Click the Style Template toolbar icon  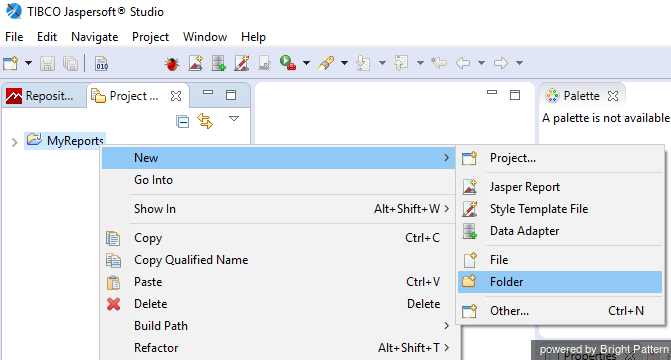[242, 63]
